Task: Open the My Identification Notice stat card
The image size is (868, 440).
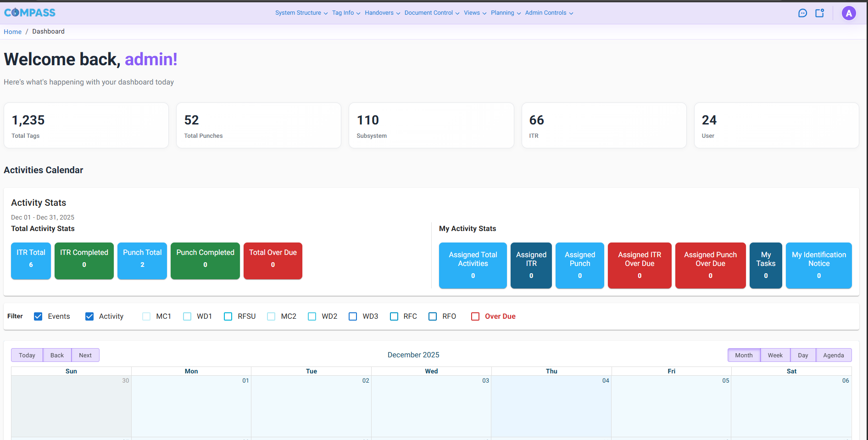Action: point(818,265)
